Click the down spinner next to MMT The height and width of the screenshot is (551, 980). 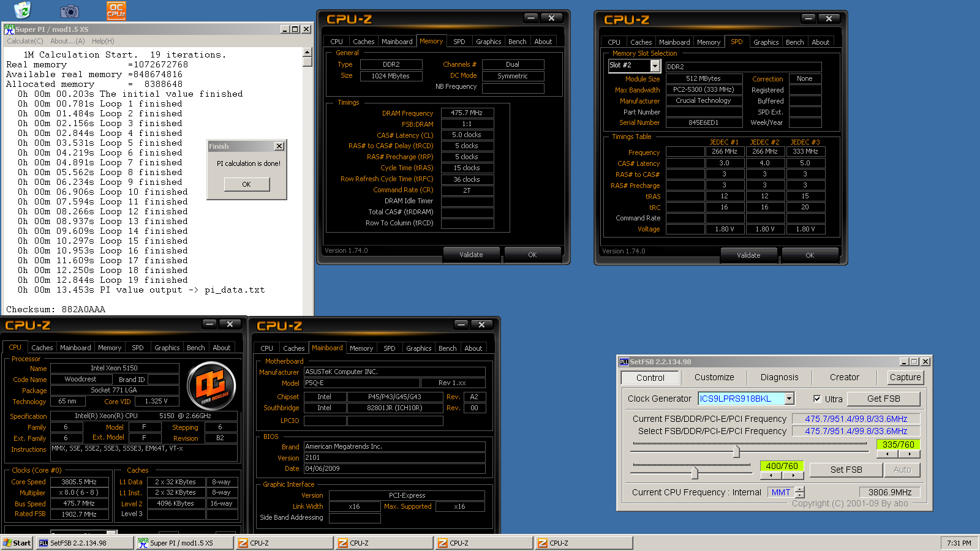click(x=800, y=495)
